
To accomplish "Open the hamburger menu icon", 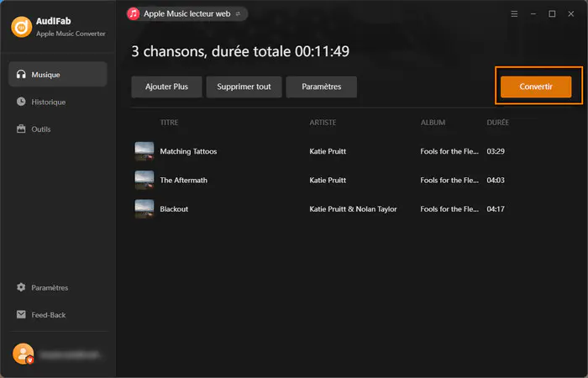I will [514, 14].
